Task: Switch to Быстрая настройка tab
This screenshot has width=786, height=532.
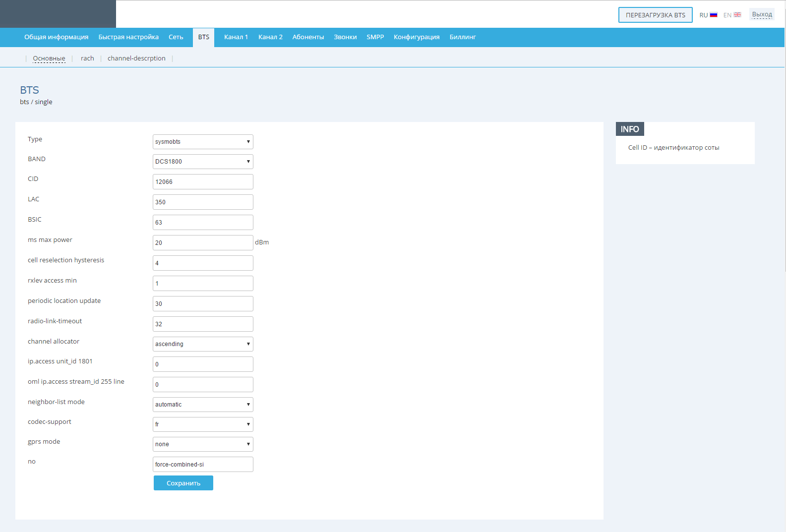Action: [128, 37]
